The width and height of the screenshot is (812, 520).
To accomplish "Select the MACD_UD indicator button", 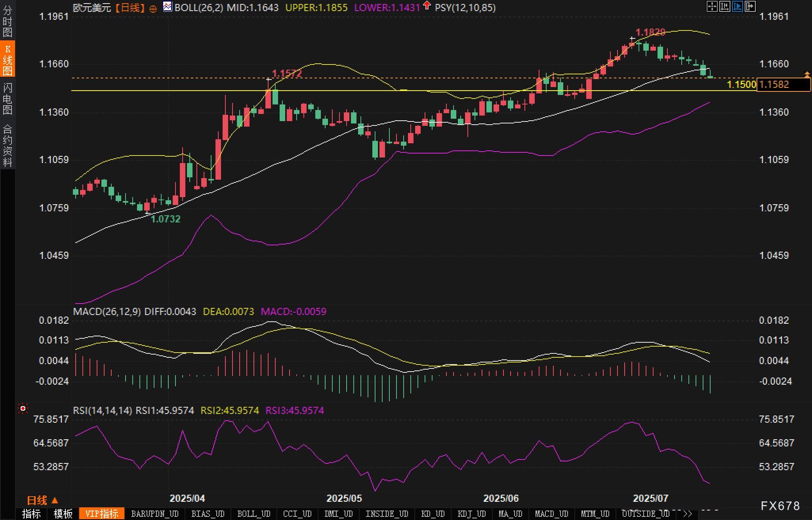I will point(551,514).
